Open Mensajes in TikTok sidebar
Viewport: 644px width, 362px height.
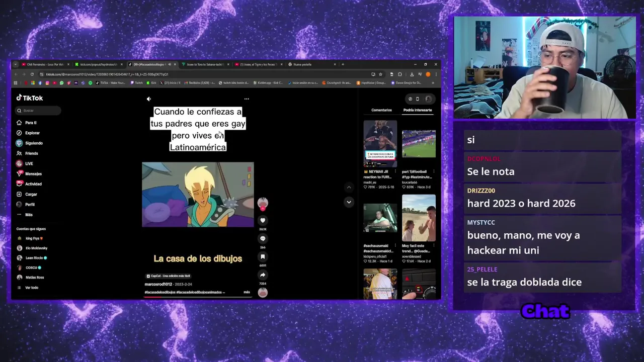pyautogui.click(x=29, y=174)
